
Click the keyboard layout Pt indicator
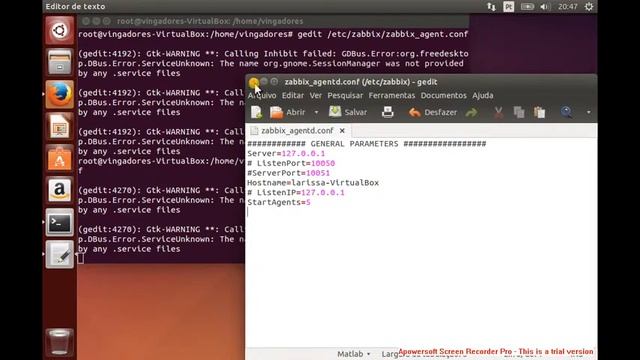[x=509, y=7]
